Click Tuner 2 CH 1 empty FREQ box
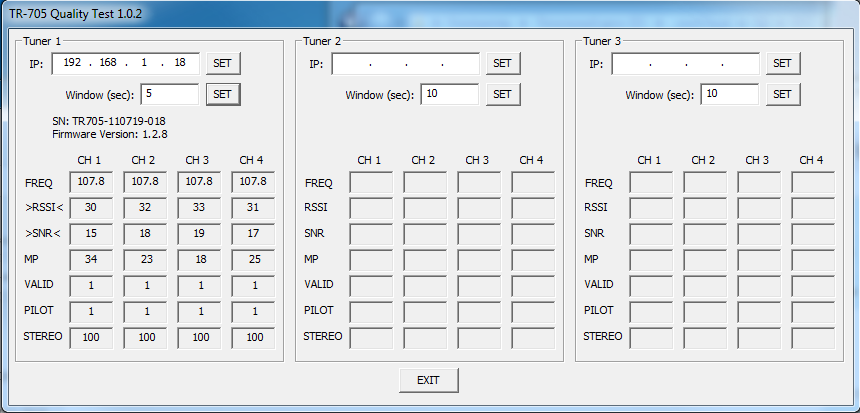This screenshot has width=860, height=413. (x=371, y=182)
